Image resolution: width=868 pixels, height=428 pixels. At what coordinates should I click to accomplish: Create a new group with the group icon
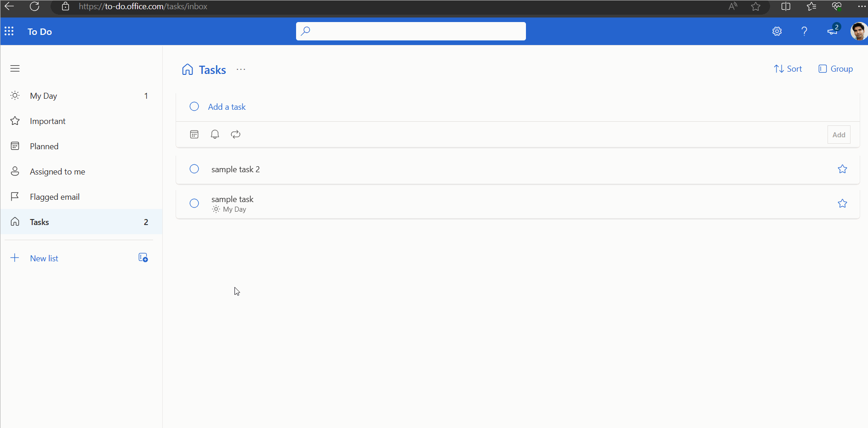[x=143, y=257]
